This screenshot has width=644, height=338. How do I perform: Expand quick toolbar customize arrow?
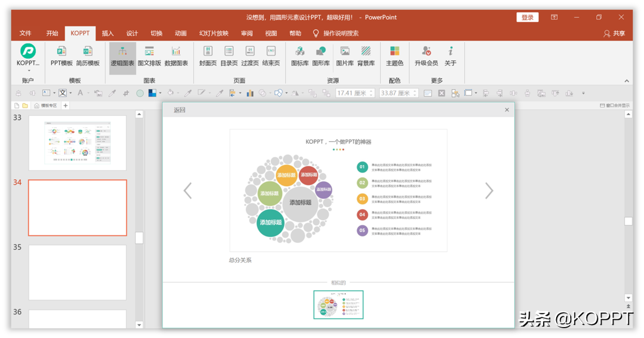[x=583, y=93]
